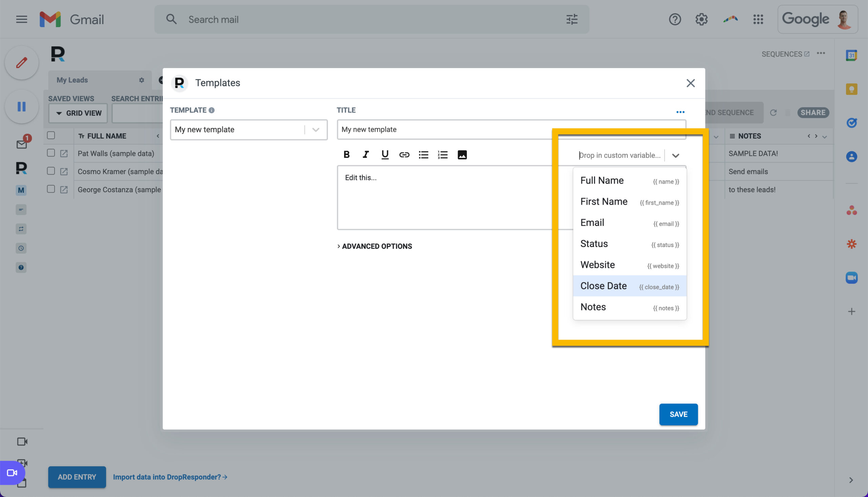Apply italic formatting in template editor
Image resolution: width=868 pixels, height=497 pixels.
click(366, 154)
